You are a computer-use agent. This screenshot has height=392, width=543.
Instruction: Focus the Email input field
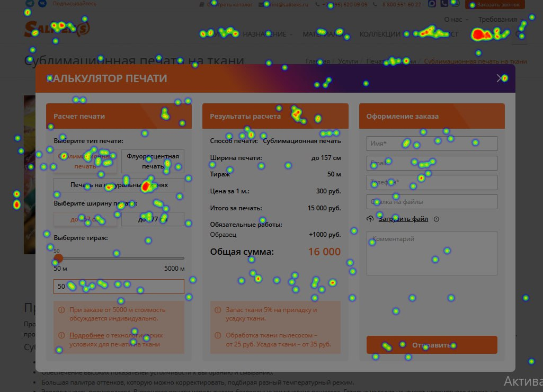[x=432, y=163]
